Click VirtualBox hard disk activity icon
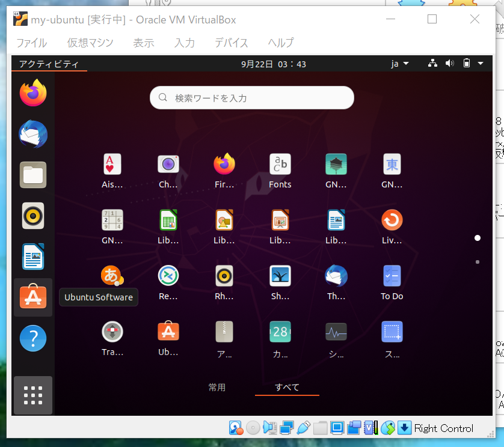The image size is (504, 447). pos(236,428)
